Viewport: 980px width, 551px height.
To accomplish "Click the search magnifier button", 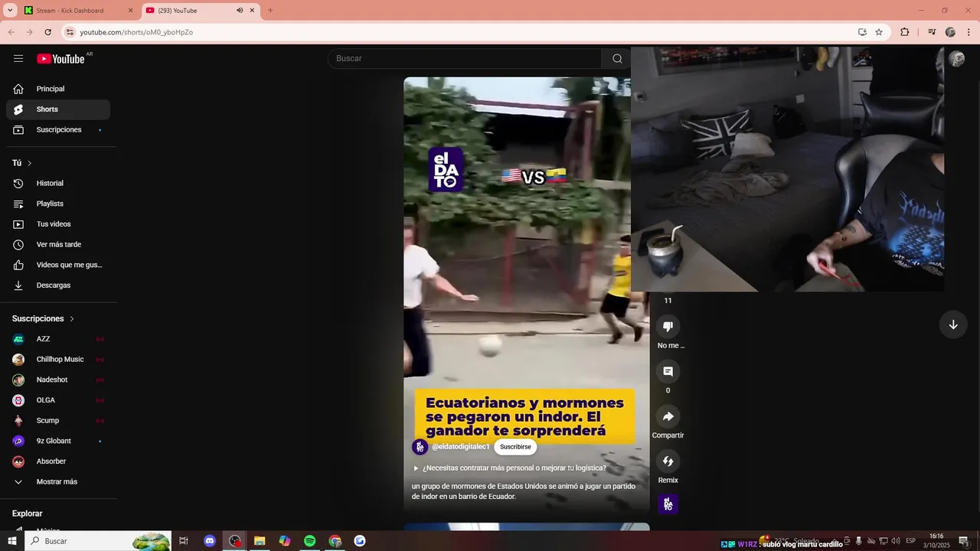I will 617,59.
